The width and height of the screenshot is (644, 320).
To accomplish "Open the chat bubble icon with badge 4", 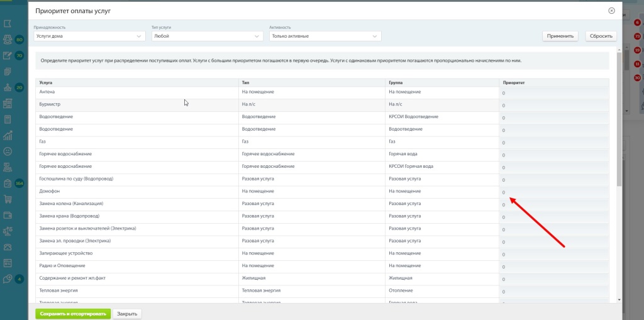I will click(x=7, y=279).
